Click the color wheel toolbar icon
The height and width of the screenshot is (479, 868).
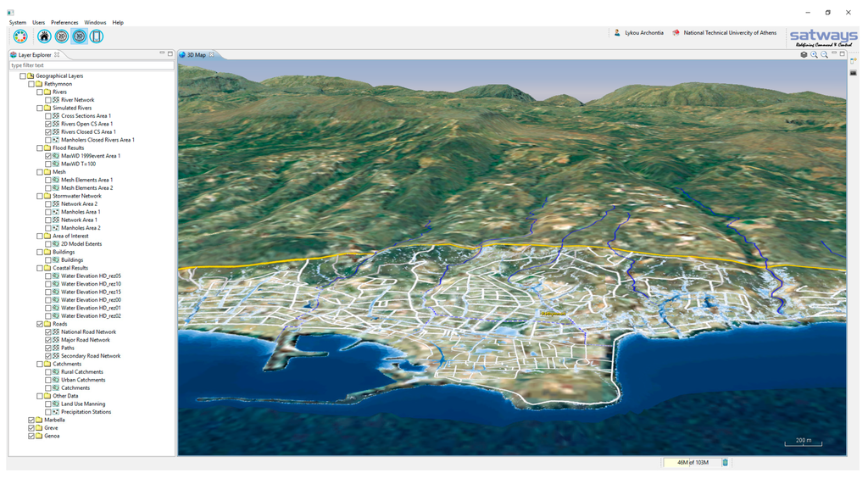(20, 36)
